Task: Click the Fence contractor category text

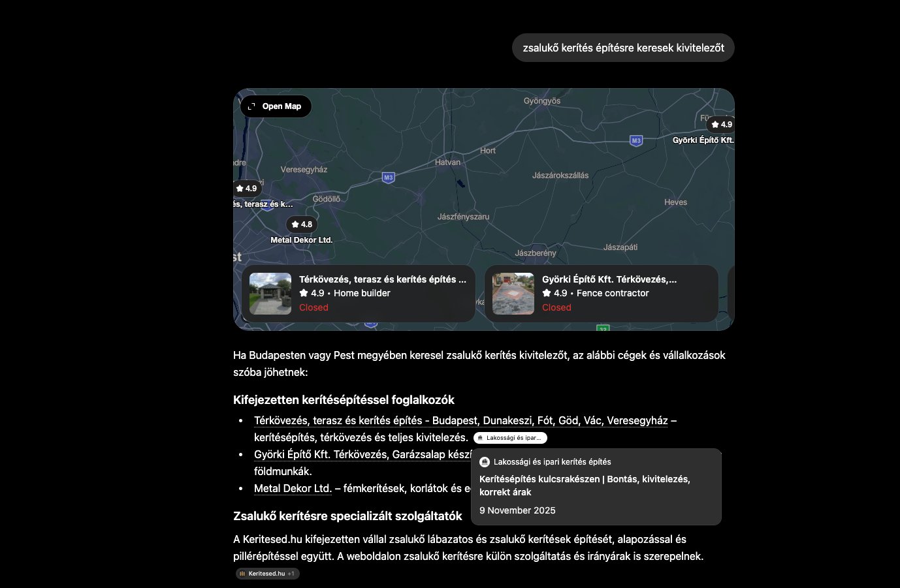Action: (613, 293)
